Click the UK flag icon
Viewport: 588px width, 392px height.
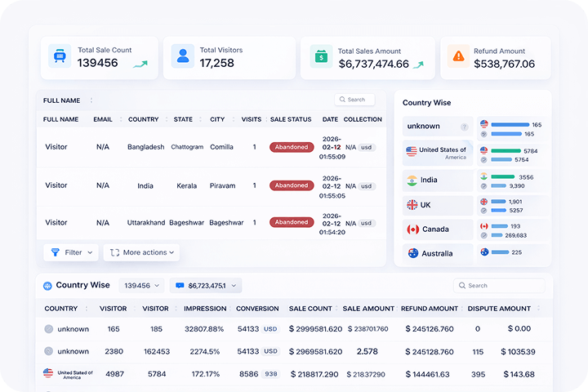click(x=412, y=205)
